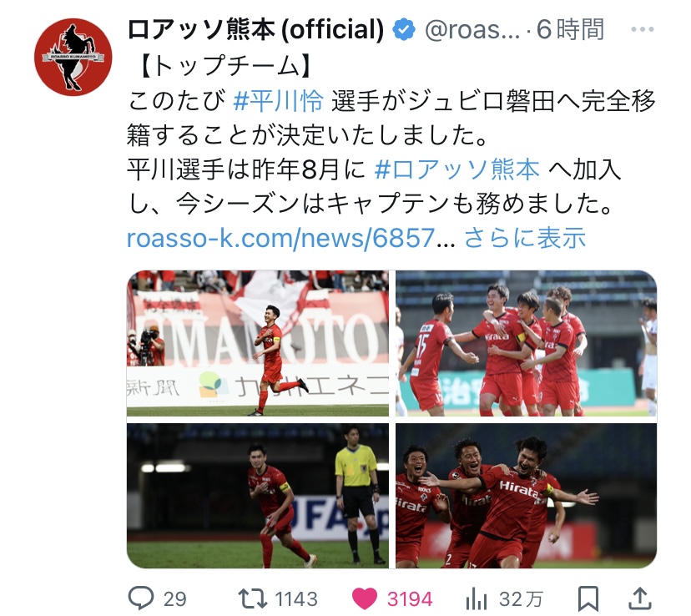691x616 pixels.
Task: Open the #平川怜 hashtag
Action: 278,100
